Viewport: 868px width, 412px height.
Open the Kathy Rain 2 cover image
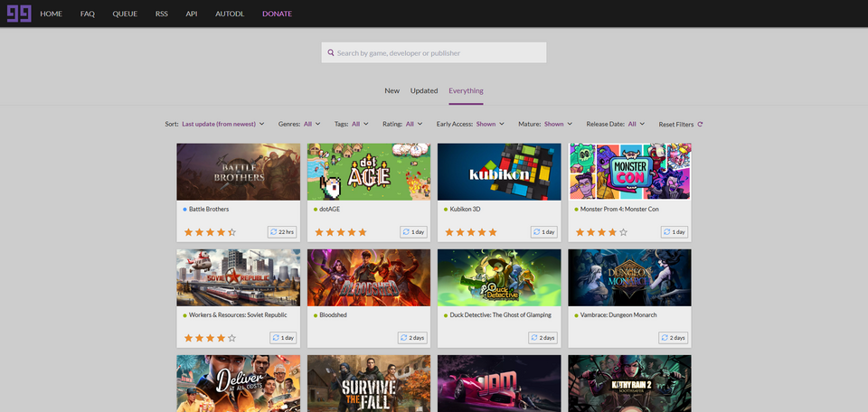pos(630,383)
